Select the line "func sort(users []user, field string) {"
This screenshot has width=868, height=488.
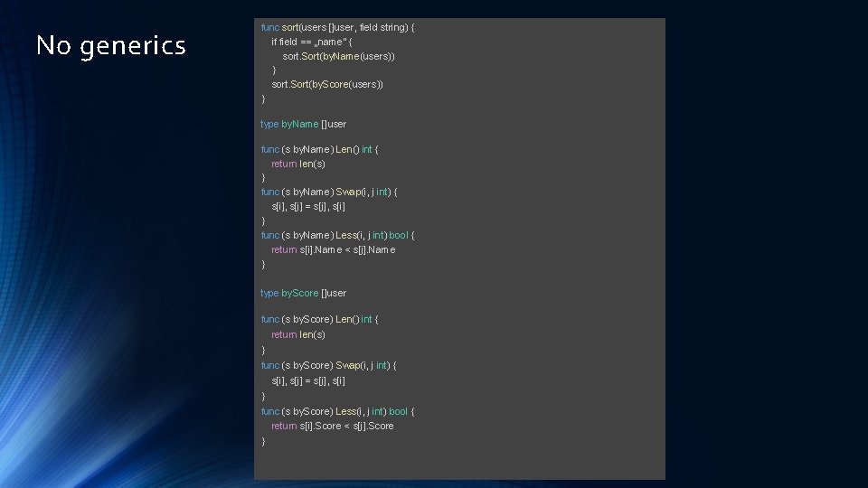(337, 27)
